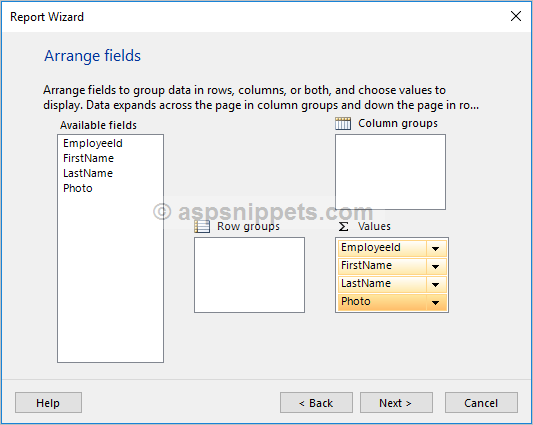The height and width of the screenshot is (425, 533).
Task: Click the Values sigma icon
Action: 343,226
